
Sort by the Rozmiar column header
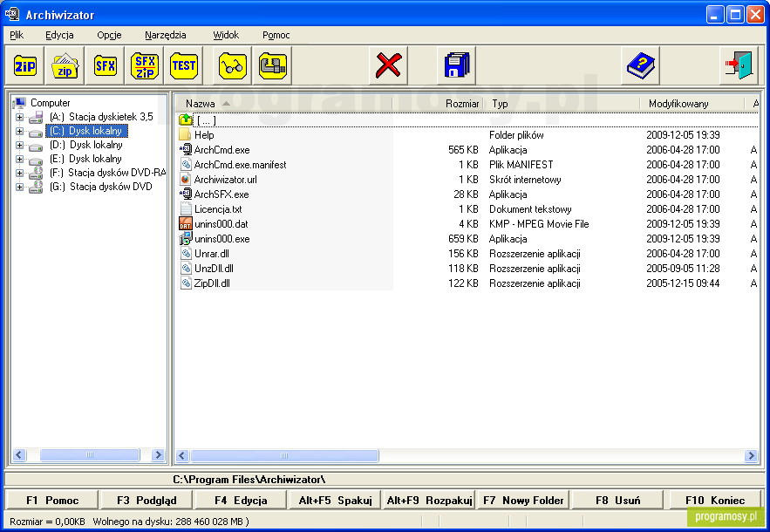click(437, 104)
